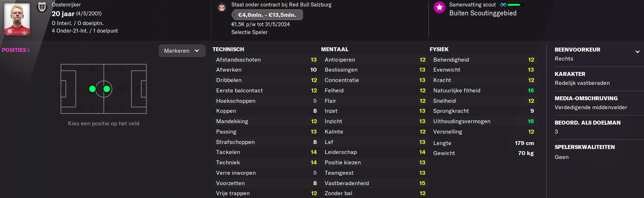Click the Fysiek column header
The height and width of the screenshot is (198, 644).
click(439, 49)
